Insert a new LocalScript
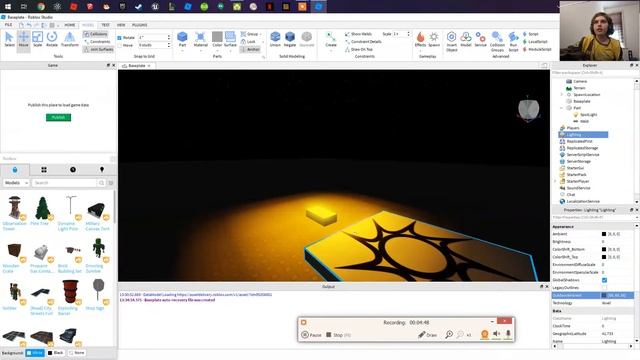 coord(535,42)
